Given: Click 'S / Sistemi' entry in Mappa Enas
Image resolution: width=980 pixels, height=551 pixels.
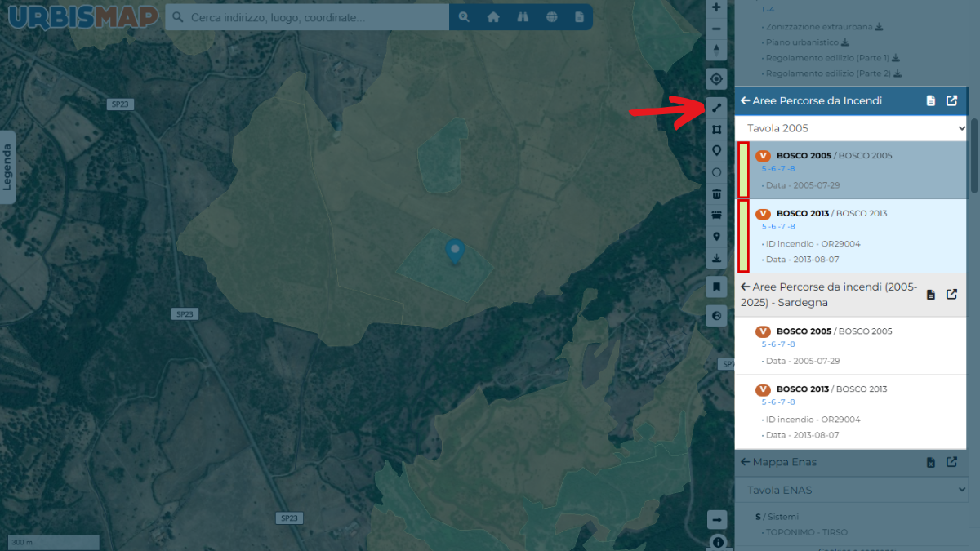Looking at the screenshot, I should point(777,517).
